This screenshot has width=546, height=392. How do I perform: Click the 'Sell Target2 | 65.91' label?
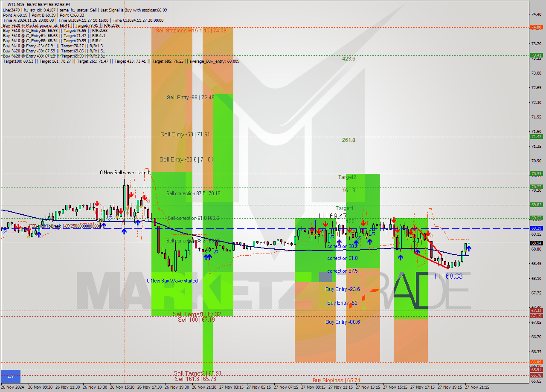197,373
